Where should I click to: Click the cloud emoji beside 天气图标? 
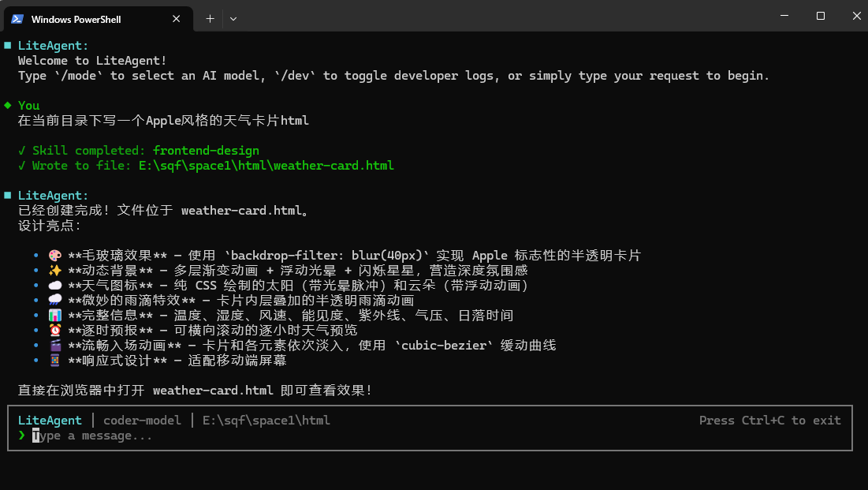coord(54,286)
